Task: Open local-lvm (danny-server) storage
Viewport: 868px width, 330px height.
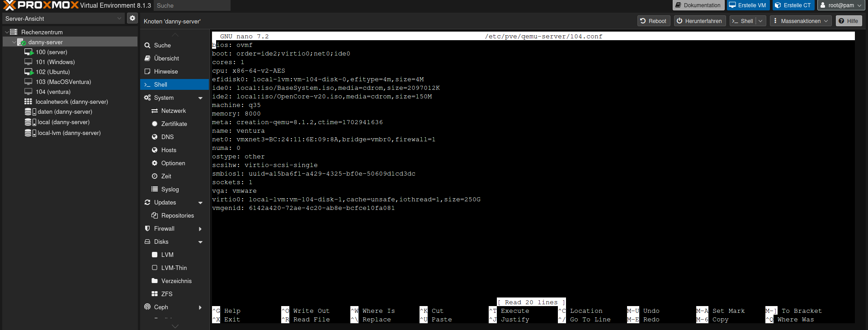Action: click(x=69, y=133)
